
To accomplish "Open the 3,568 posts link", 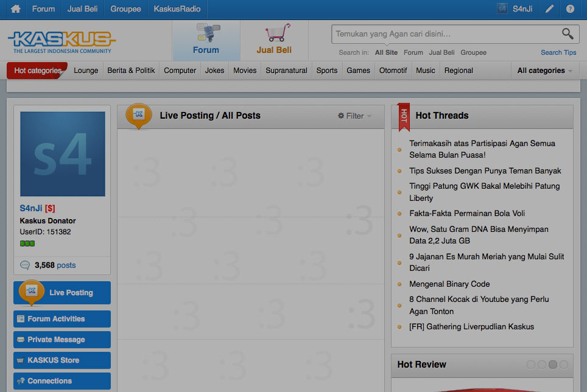I will 55,265.
